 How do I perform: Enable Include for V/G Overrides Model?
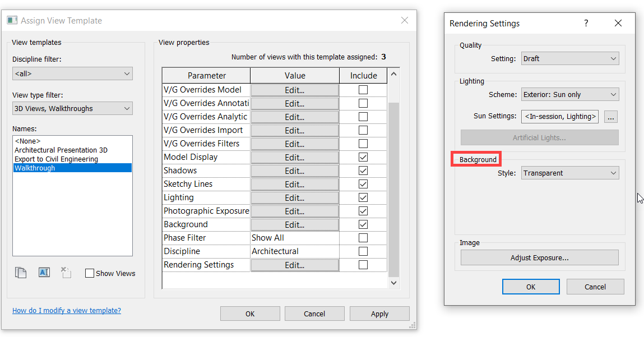coord(363,89)
